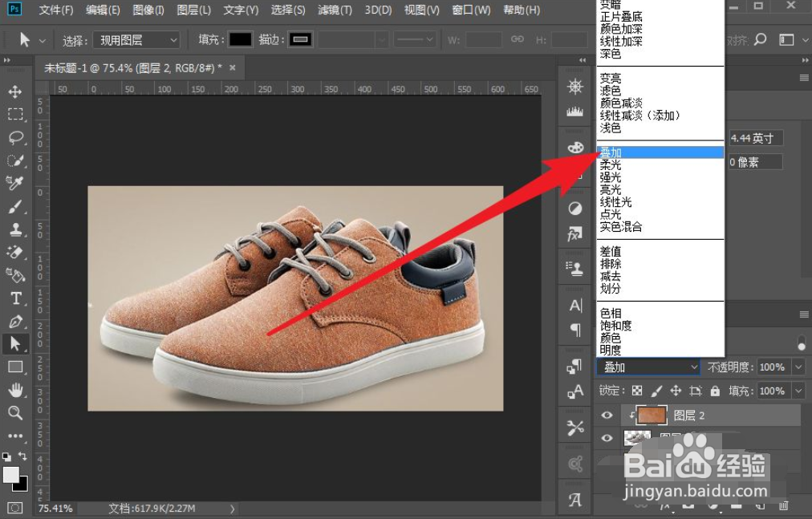Screen dimensions: 812x519
Task: Click the foreground color swatch
Action: [10, 474]
